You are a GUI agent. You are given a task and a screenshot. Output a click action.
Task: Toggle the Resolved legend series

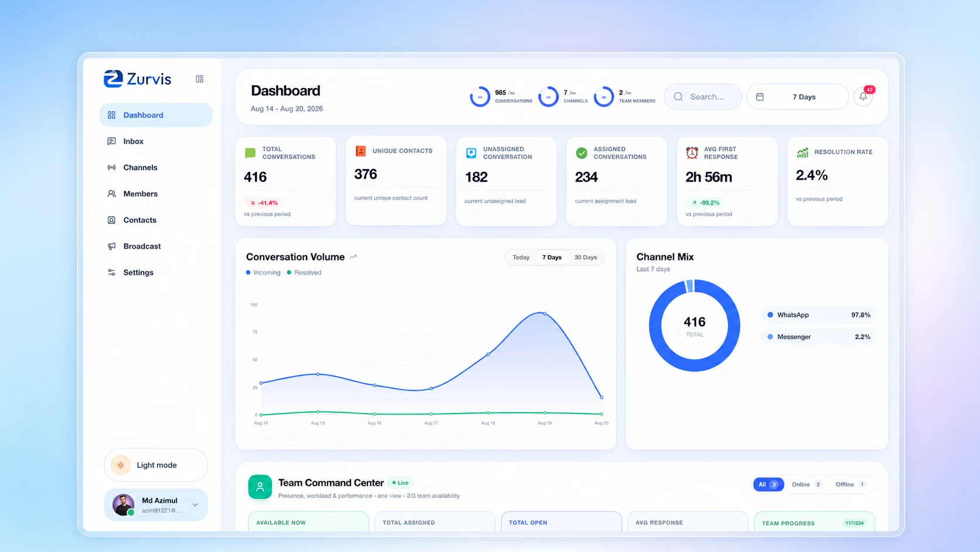304,273
